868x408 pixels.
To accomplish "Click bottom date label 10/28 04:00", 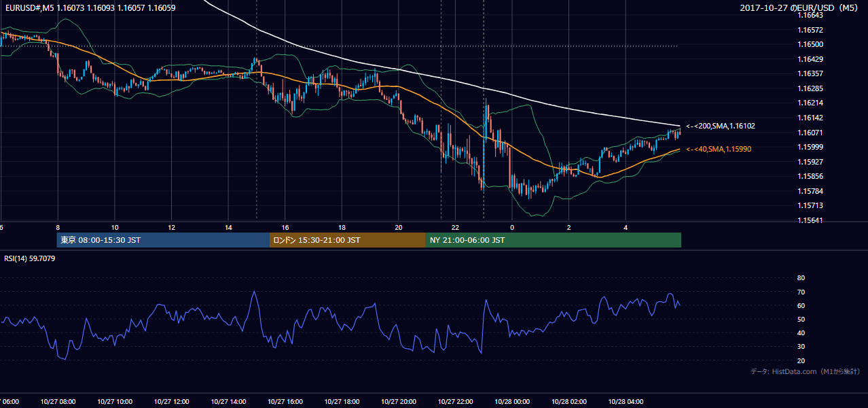I will tap(626, 402).
